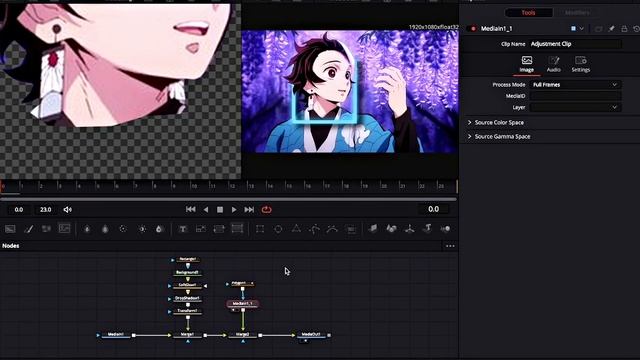Click the first color droplet icon
Viewport: 640px width, 360px height.
pyautogui.click(x=87, y=229)
